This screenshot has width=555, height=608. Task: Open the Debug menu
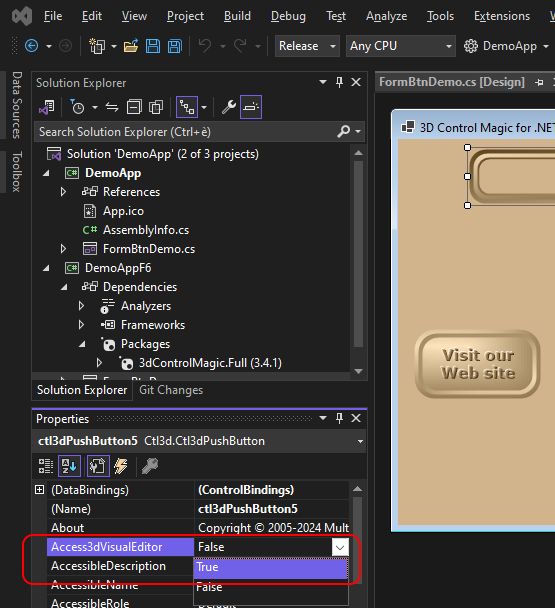[288, 16]
